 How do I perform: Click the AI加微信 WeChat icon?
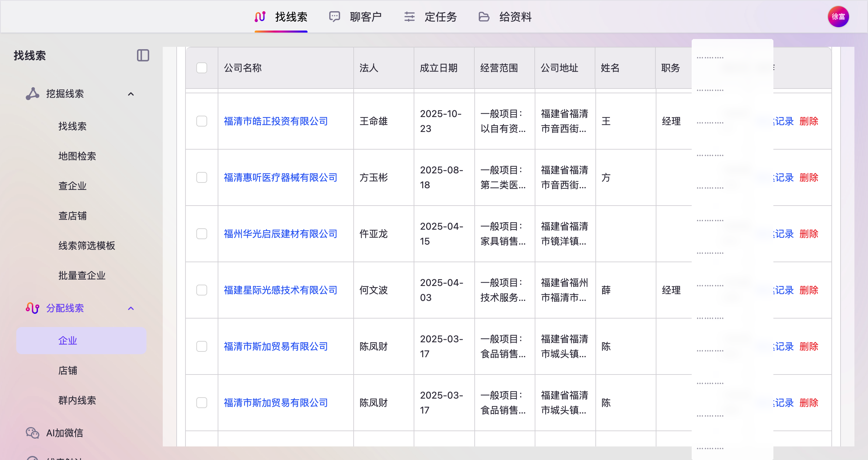(x=33, y=433)
